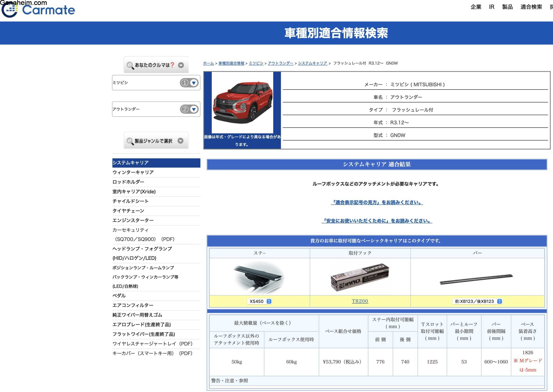Screen dimensions: 553x392
Task: Click the inno TR200 hook box image
Action: pyautogui.click(x=360, y=277)
